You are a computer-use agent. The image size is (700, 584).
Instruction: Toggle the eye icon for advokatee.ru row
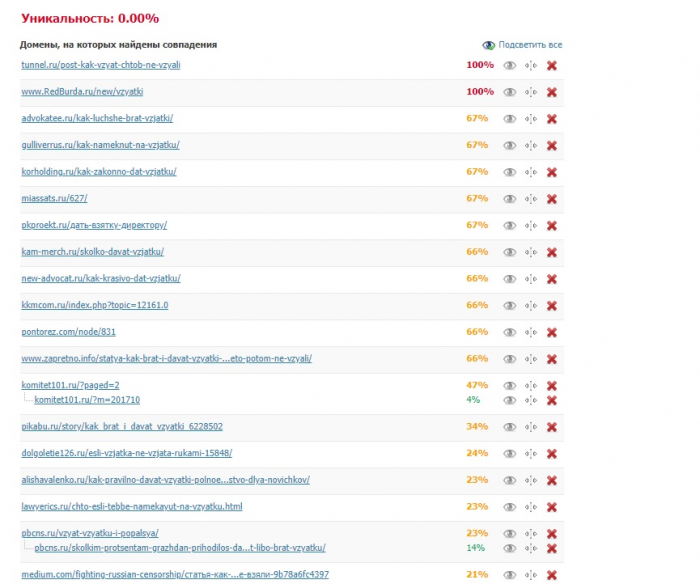509,119
